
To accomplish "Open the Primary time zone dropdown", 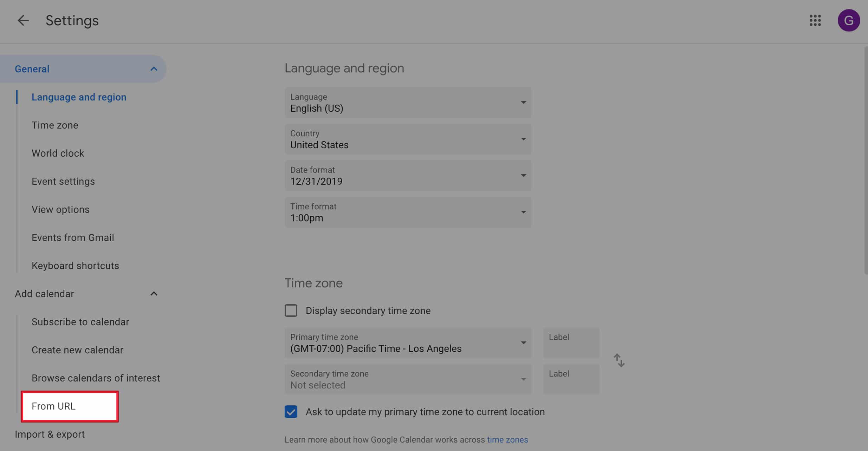I will point(408,343).
